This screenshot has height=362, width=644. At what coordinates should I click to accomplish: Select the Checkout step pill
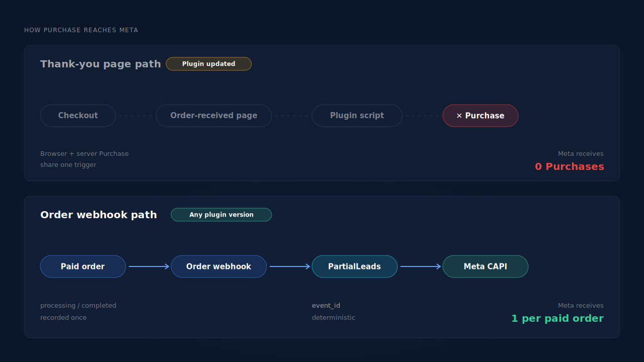tap(78, 116)
